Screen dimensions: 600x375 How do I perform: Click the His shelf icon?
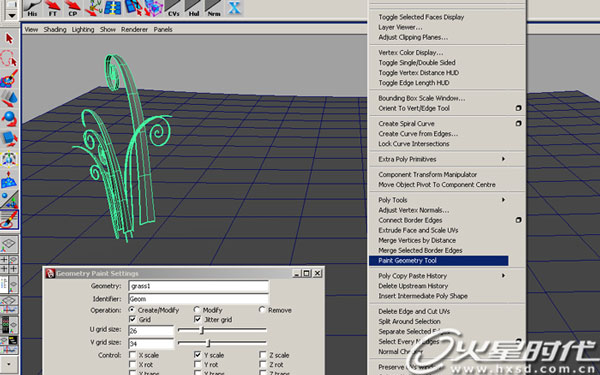(x=32, y=8)
